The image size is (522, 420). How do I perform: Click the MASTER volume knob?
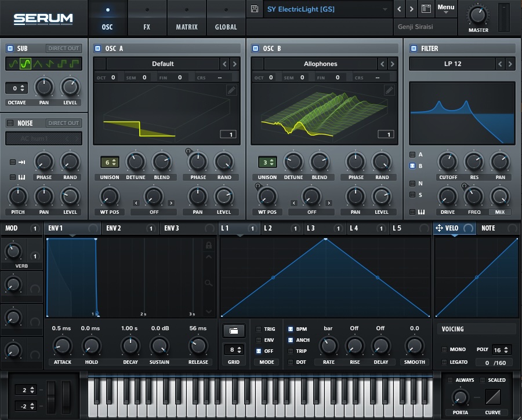click(x=478, y=14)
